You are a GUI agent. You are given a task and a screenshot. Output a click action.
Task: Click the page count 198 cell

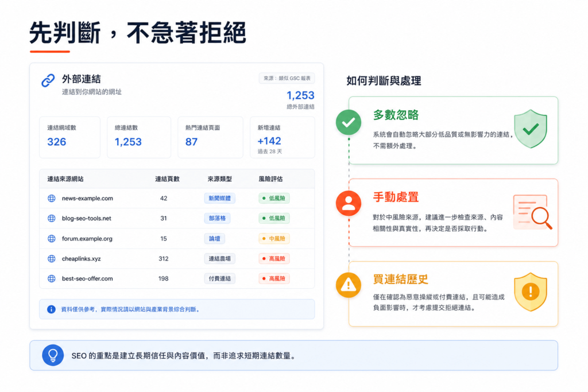click(x=164, y=278)
